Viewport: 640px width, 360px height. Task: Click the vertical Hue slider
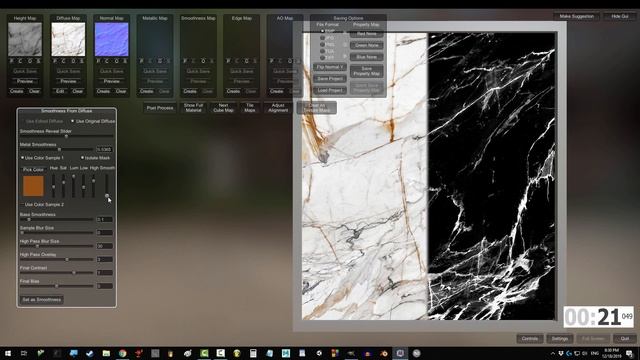pyautogui.click(x=53, y=186)
